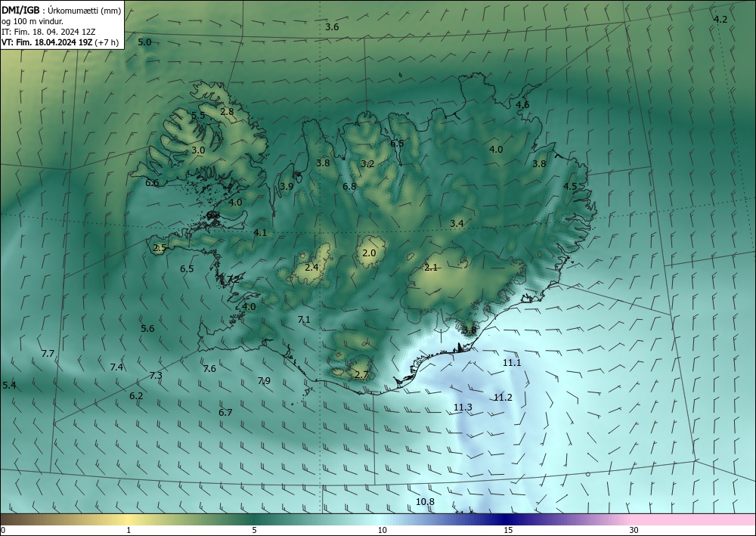Image resolution: width=756 pixels, height=536 pixels.
Task: Click the 15 tick on the color scale
Action: click(x=508, y=530)
